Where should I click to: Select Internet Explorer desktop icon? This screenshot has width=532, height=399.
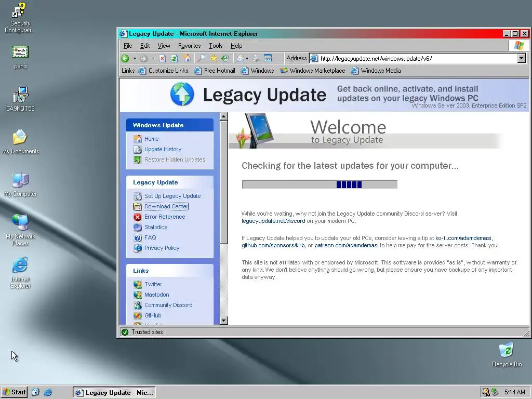[x=20, y=273]
